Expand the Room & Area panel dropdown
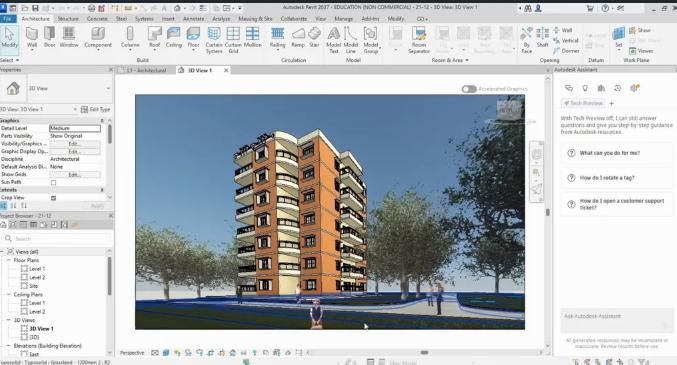Image resolution: width=677 pixels, height=365 pixels. (450, 60)
